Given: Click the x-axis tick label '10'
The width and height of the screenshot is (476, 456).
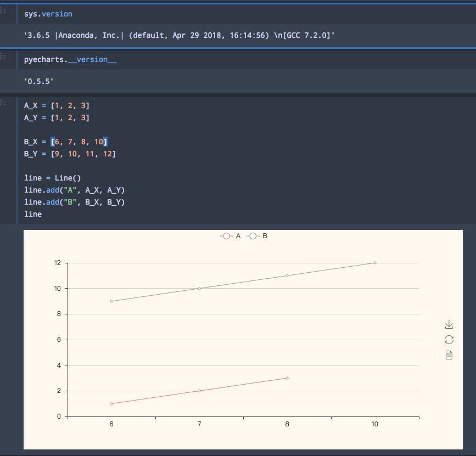Looking at the screenshot, I should click(x=375, y=424).
